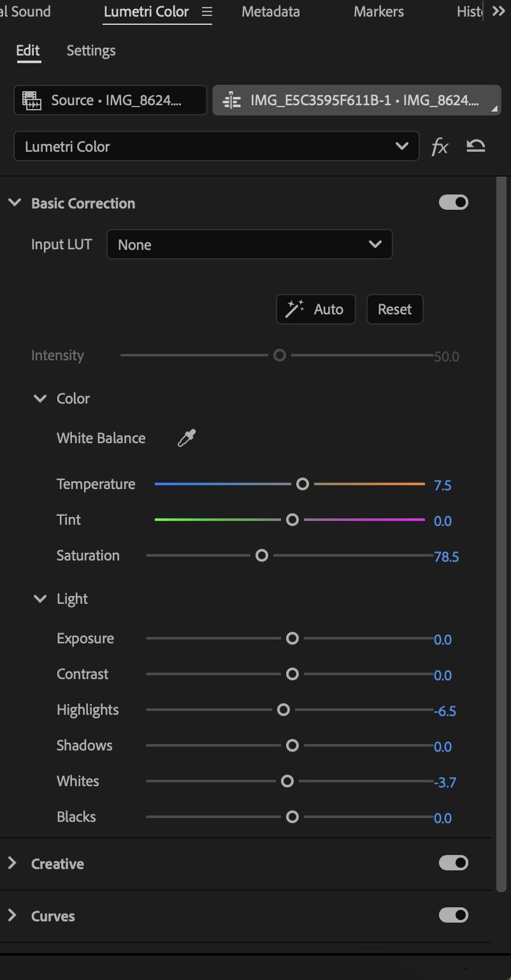The image size is (511, 980).
Task: Open the Settings tab
Action: point(91,50)
